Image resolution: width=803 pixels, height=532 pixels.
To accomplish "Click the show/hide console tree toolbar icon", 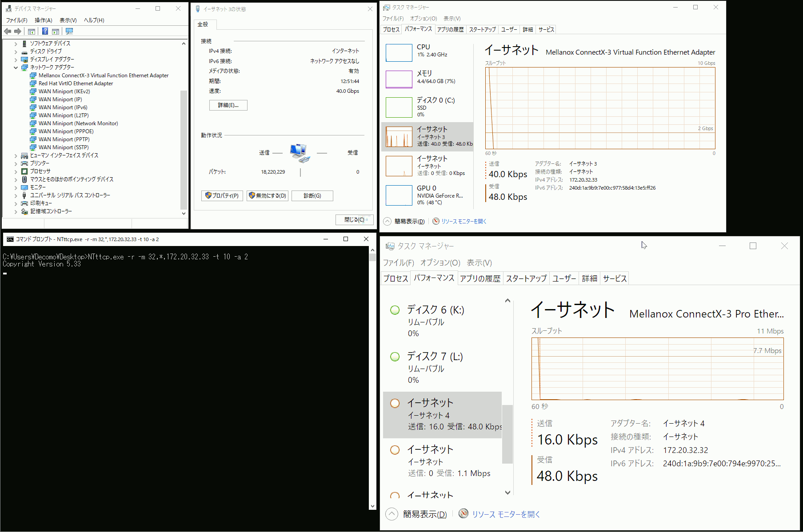I will coord(32,31).
